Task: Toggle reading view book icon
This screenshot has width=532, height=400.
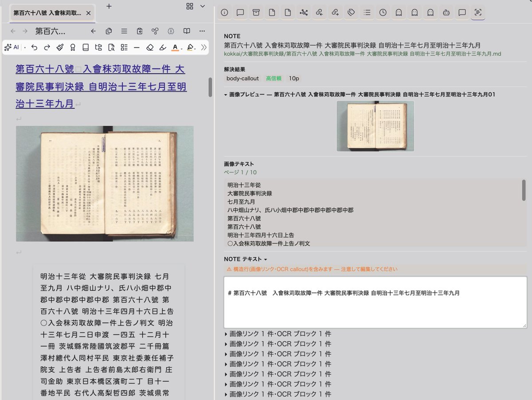Action: click(187, 31)
